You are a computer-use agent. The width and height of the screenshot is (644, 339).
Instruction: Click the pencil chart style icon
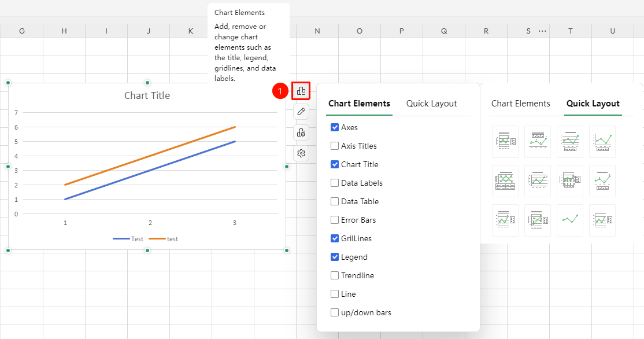pos(301,112)
